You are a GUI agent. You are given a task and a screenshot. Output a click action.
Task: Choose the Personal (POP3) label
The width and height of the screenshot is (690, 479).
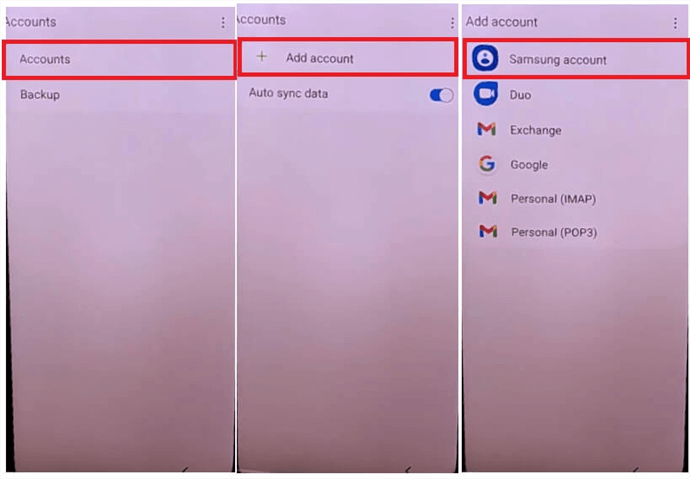pyautogui.click(x=554, y=232)
